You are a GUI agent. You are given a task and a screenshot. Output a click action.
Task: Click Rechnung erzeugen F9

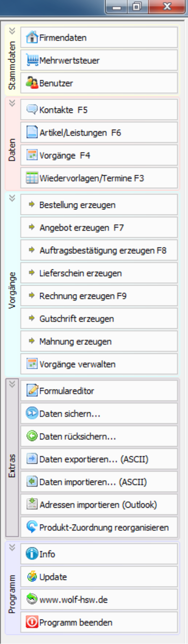(99, 296)
